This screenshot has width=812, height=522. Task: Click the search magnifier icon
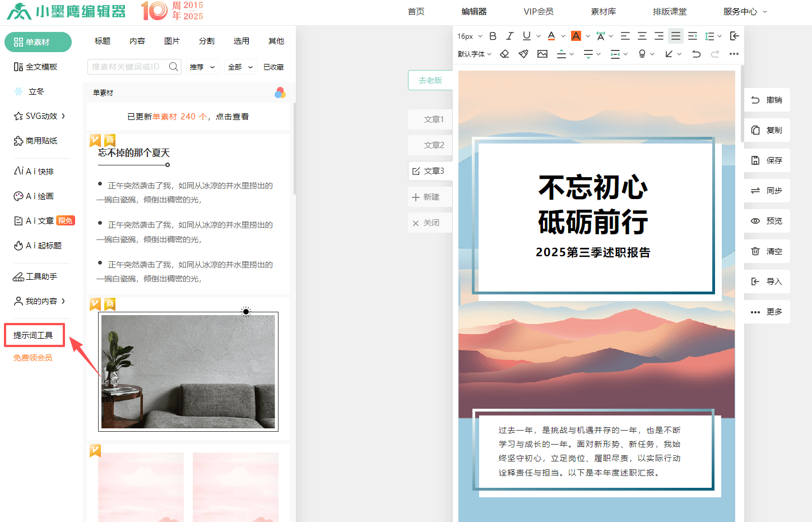point(174,67)
